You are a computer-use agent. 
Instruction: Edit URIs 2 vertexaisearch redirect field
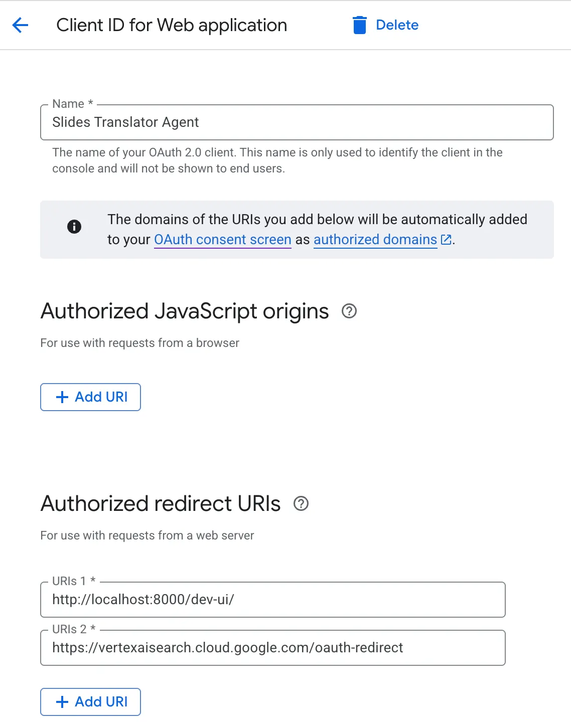272,648
